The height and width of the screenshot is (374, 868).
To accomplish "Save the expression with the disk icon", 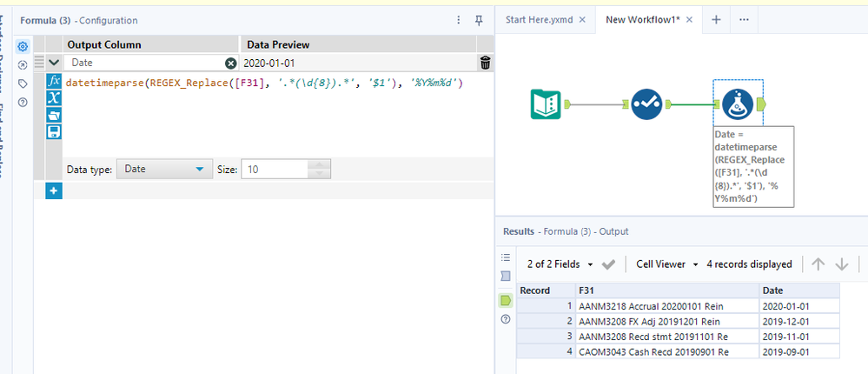I will point(54,130).
